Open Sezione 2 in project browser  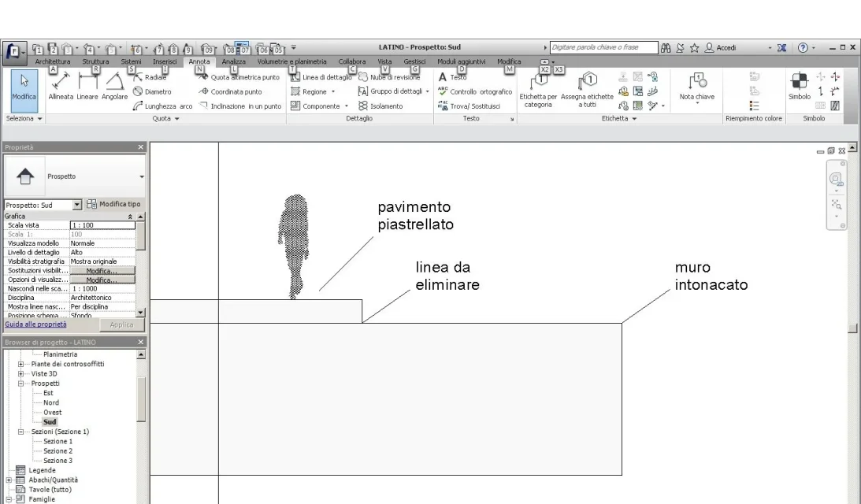pyautogui.click(x=58, y=451)
